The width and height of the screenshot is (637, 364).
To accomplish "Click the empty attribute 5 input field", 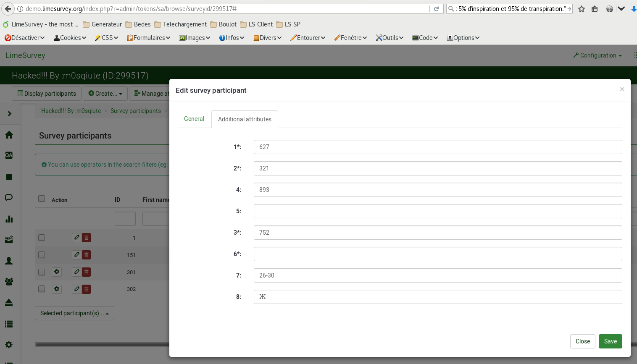I will pyautogui.click(x=437, y=211).
